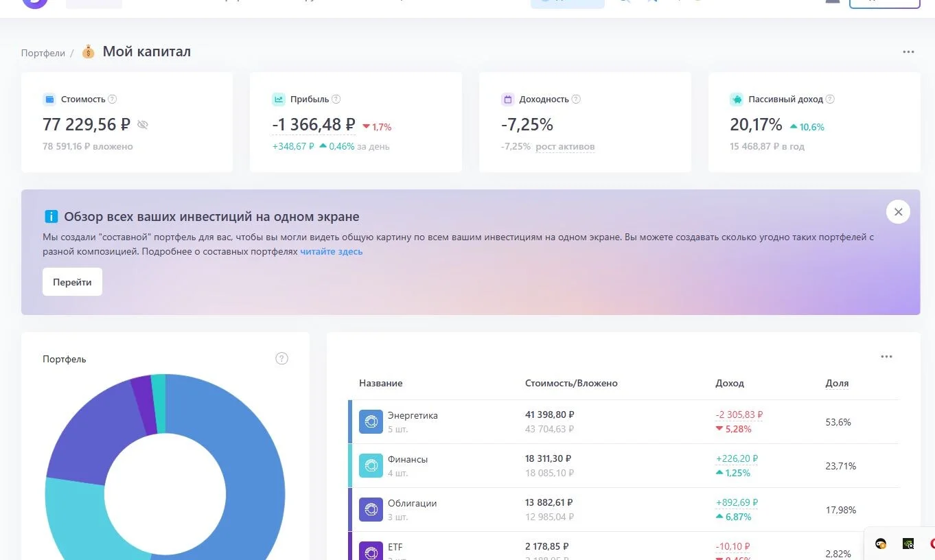
Task: Click the 53,6% share cell
Action: [838, 422]
